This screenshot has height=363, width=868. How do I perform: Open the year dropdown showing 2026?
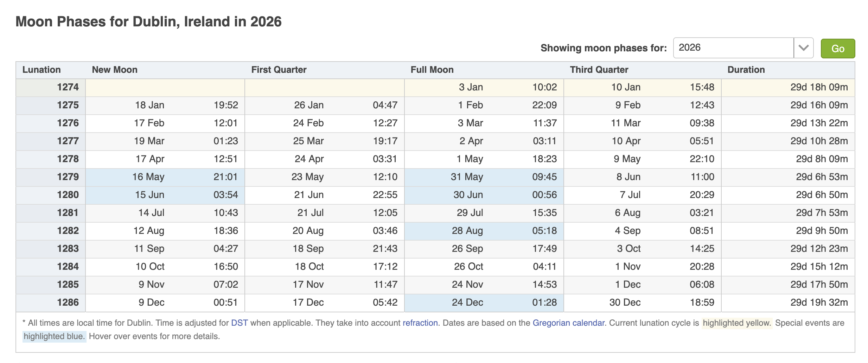pos(733,48)
